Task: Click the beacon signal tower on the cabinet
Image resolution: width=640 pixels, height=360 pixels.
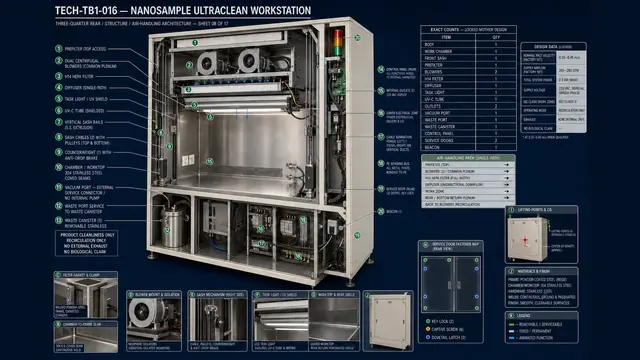Action: click(338, 42)
